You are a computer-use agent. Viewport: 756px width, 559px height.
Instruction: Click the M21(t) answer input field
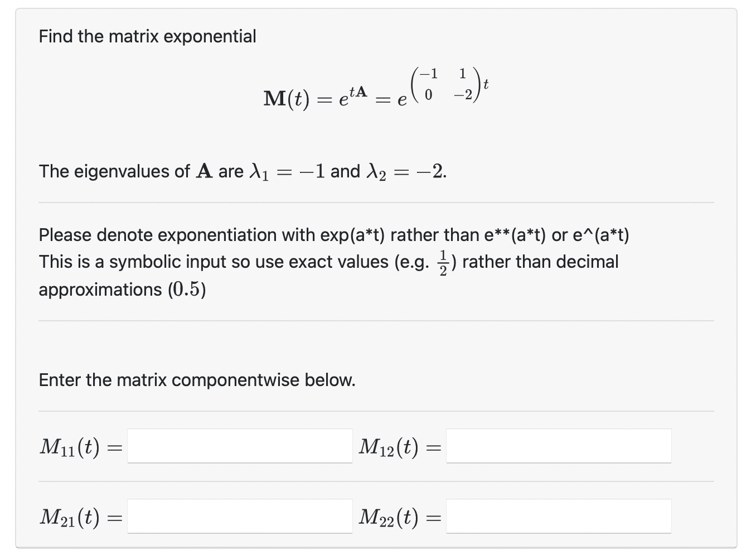coord(239,517)
